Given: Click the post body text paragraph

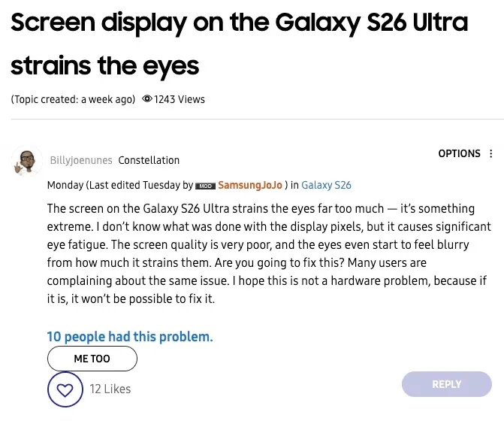Looking at the screenshot, I should pos(269,255).
